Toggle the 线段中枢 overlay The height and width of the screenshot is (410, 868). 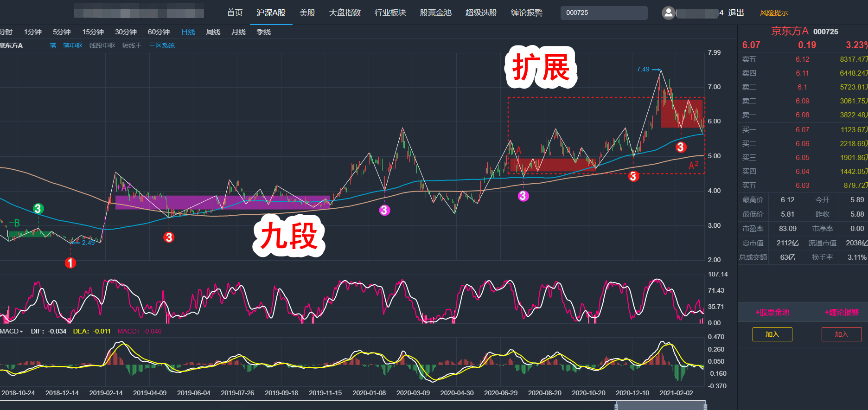[102, 45]
